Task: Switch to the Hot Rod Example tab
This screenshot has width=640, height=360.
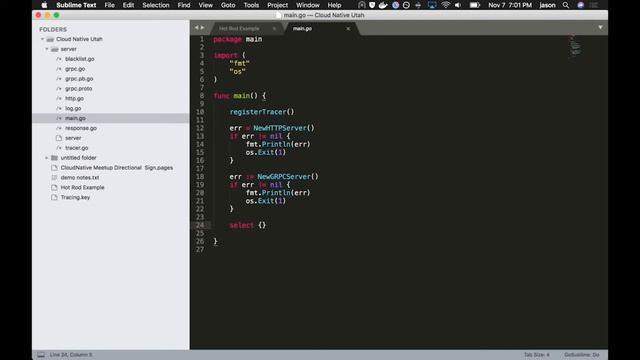Action: (239, 29)
